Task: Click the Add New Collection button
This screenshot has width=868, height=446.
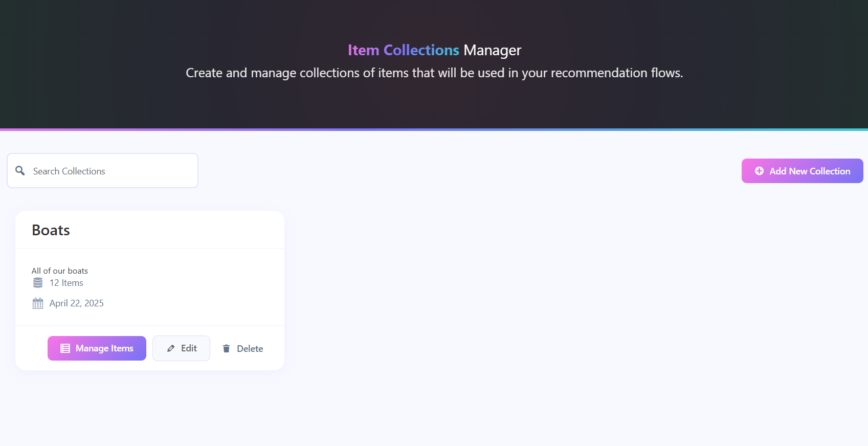Action: pyautogui.click(x=802, y=171)
